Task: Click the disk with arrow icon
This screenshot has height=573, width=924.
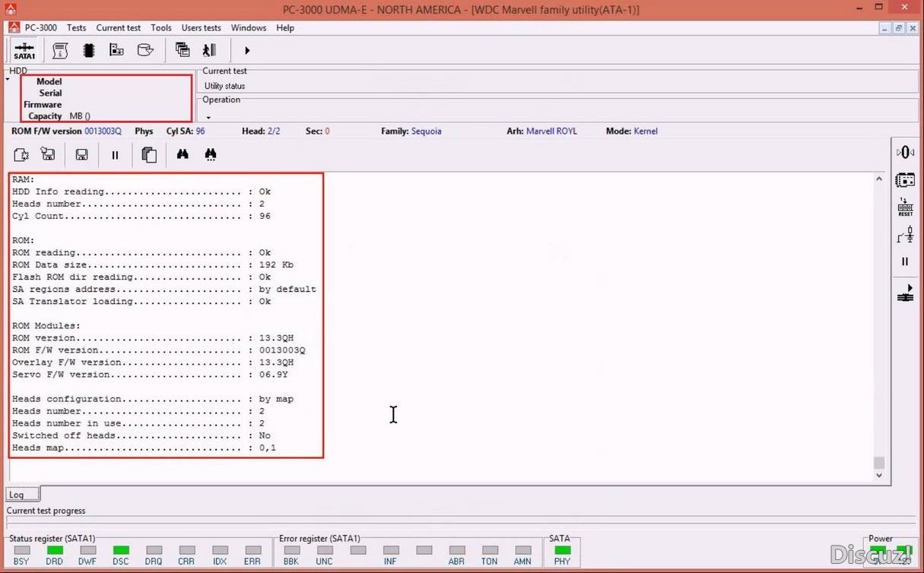Action: [145, 50]
